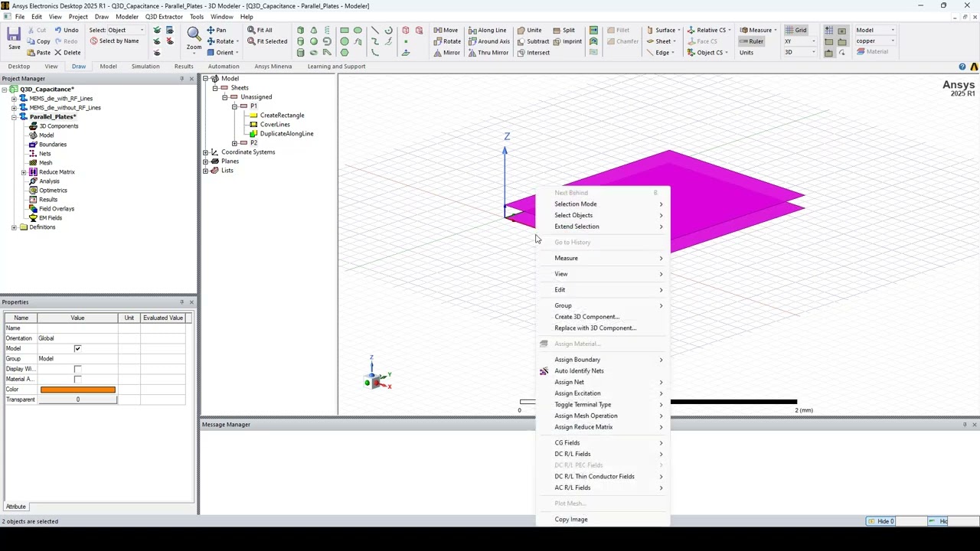The width and height of the screenshot is (980, 551).
Task: Select the CreateRectangle history item
Action: point(282,116)
